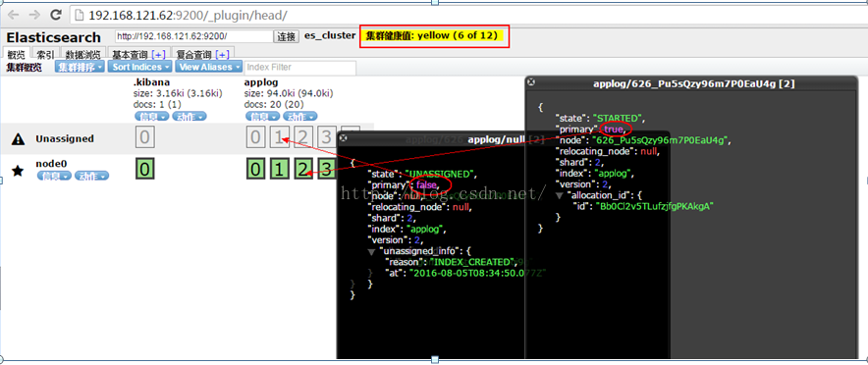Click the Elasticsearch header title
This screenshot has width=868, height=365.
54,37
